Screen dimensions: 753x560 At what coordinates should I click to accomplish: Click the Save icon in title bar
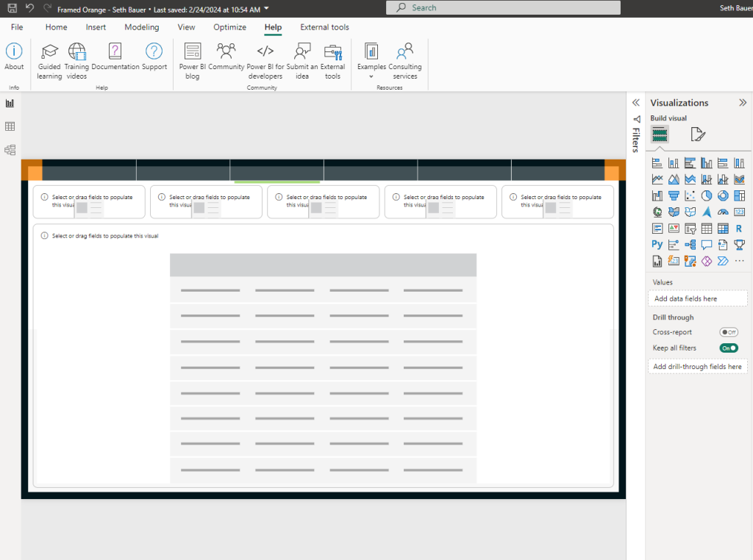(x=13, y=8)
